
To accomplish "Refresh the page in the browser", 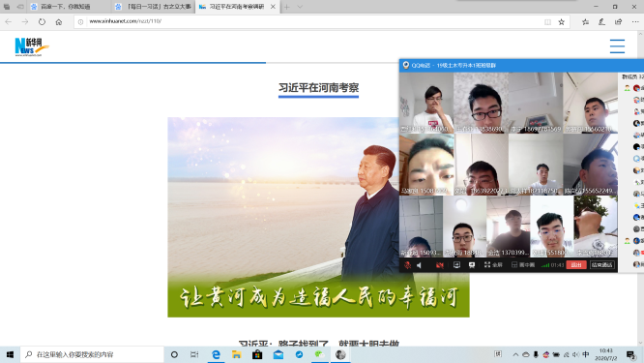I will pyautogui.click(x=42, y=22).
